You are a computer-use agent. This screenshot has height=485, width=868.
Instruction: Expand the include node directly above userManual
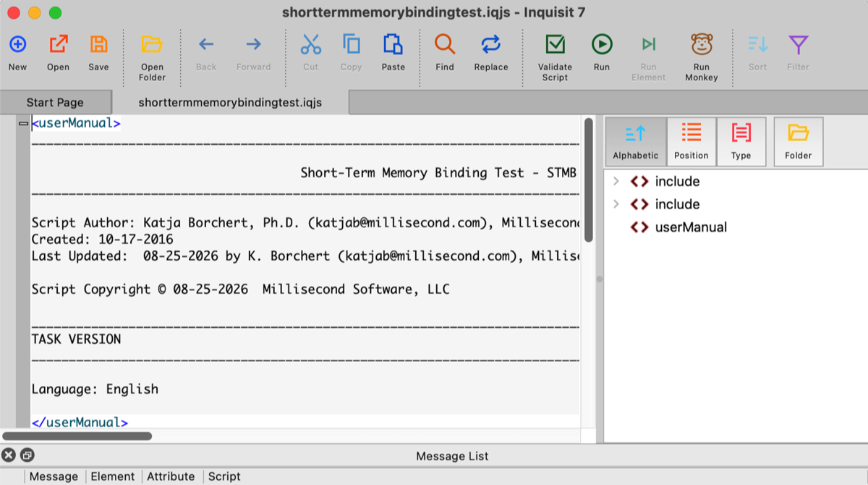pyautogui.click(x=616, y=204)
